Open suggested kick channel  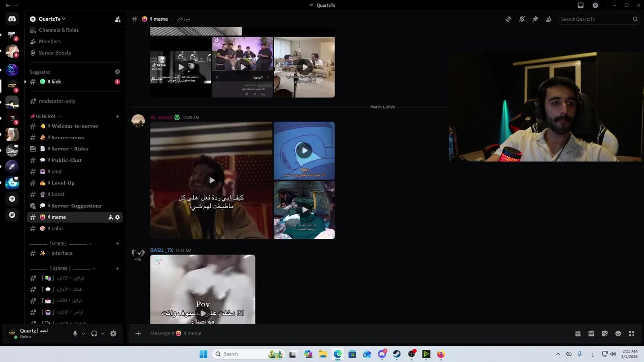74,81
